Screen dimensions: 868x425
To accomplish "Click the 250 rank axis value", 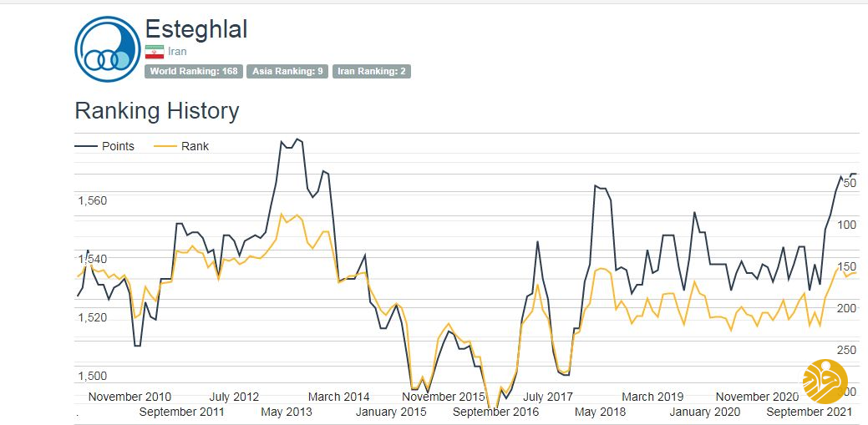I will coord(847,351).
